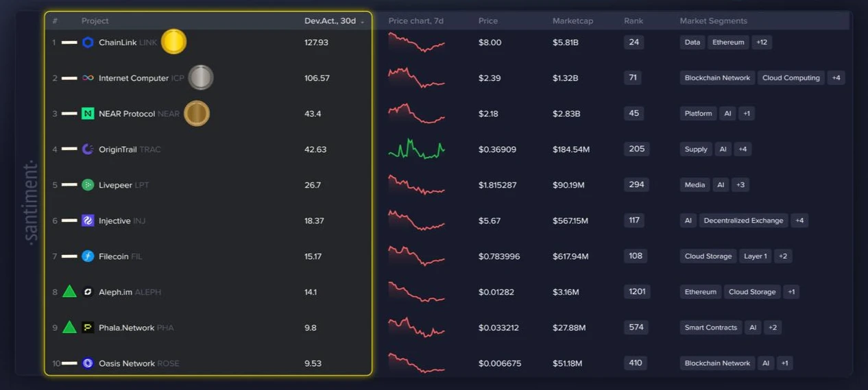Open the OriginTrail TRAC project name
Image resolution: width=868 pixels, height=390 pixels.
pos(130,149)
